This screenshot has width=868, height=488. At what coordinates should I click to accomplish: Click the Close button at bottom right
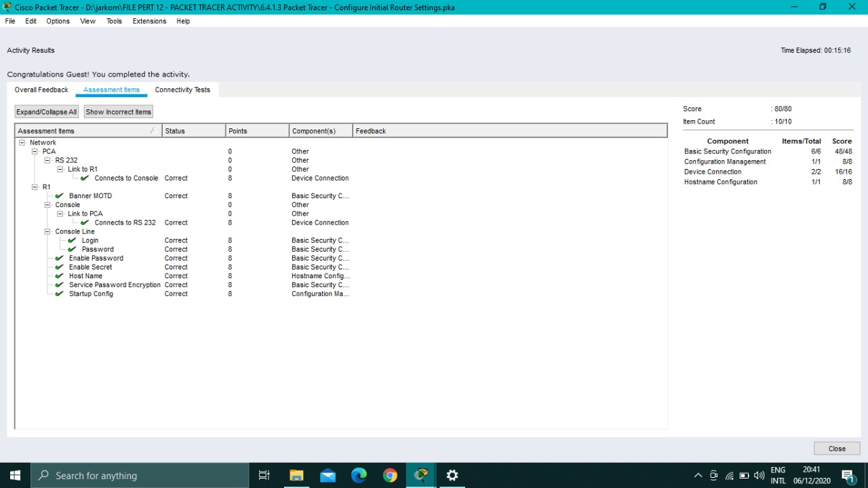coord(837,449)
